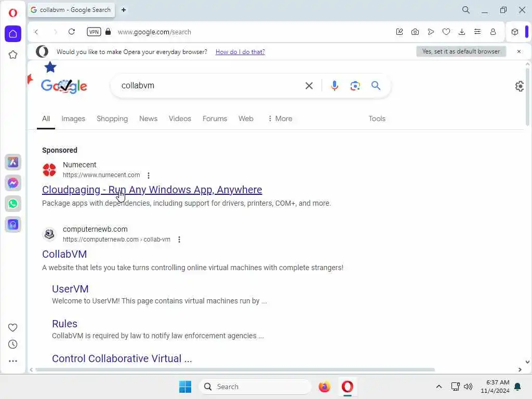Image resolution: width=532 pixels, height=399 pixels.
Task: Open Messenger in the sidebar
Action: (13, 183)
